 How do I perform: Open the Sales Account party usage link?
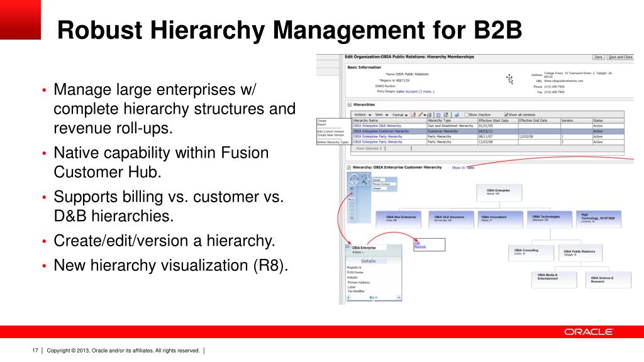tap(407, 92)
